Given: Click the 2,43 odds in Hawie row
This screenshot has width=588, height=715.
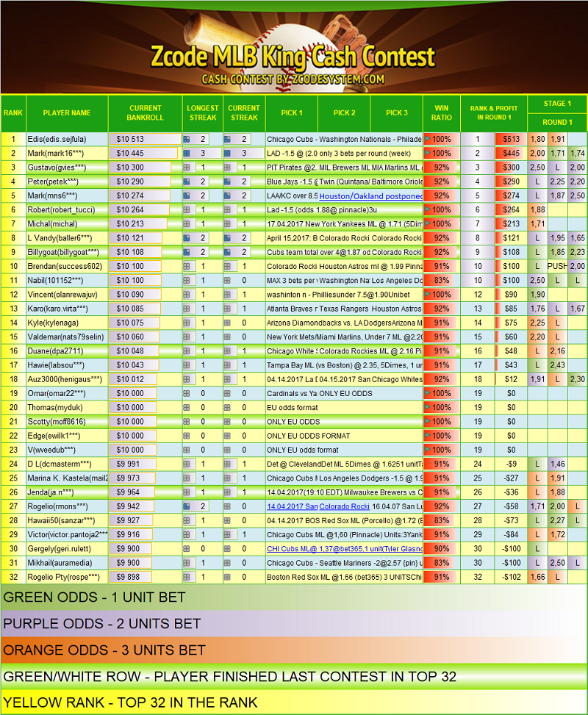Looking at the screenshot, I should click(x=557, y=365).
